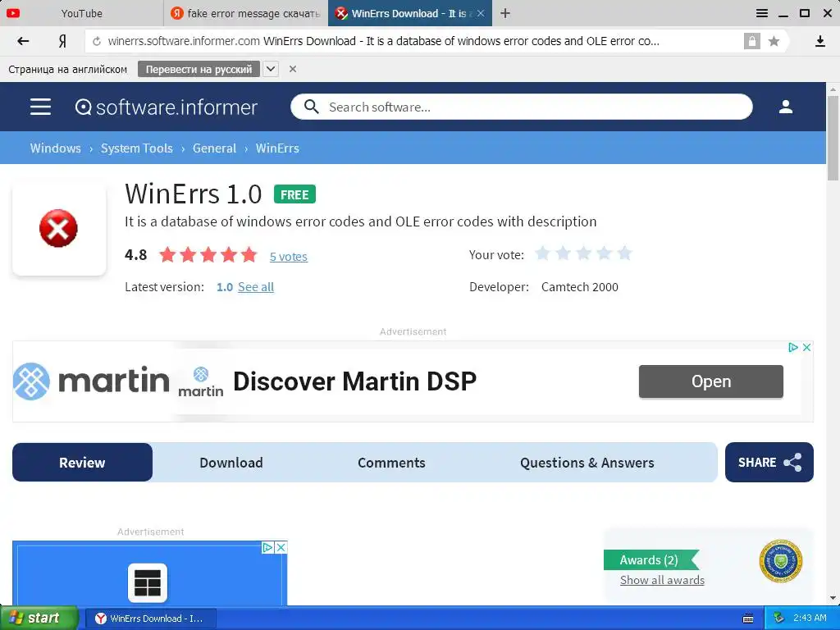Select the Download tab
840x630 pixels.
tap(231, 463)
